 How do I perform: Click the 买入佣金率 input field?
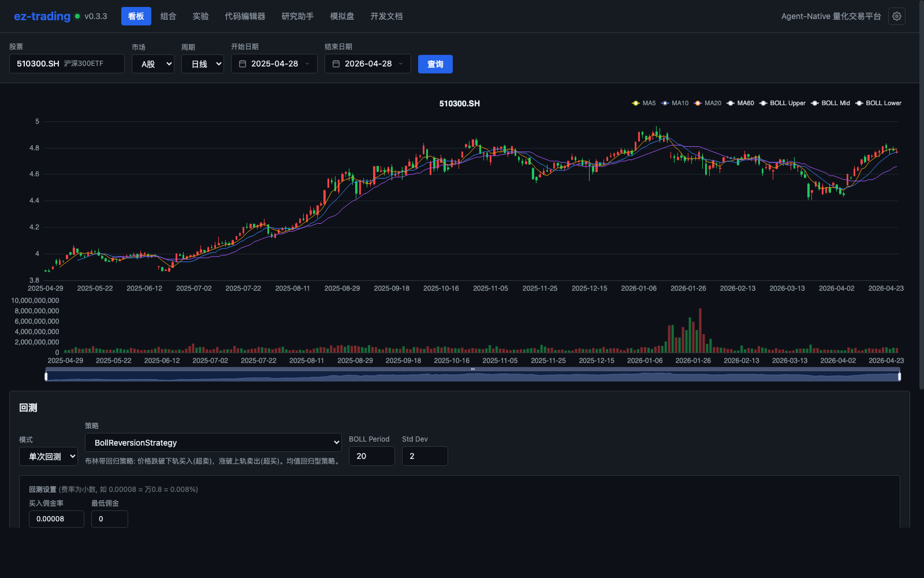click(x=57, y=518)
